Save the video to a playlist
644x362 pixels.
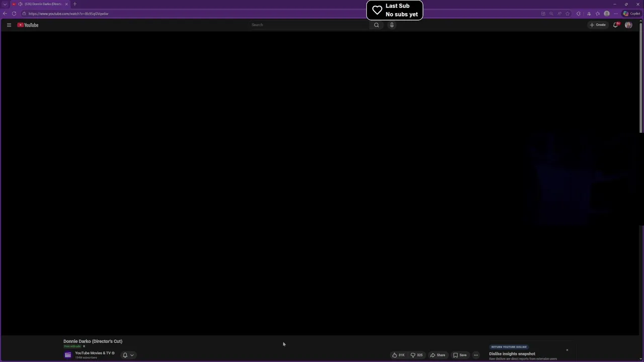coord(460,355)
